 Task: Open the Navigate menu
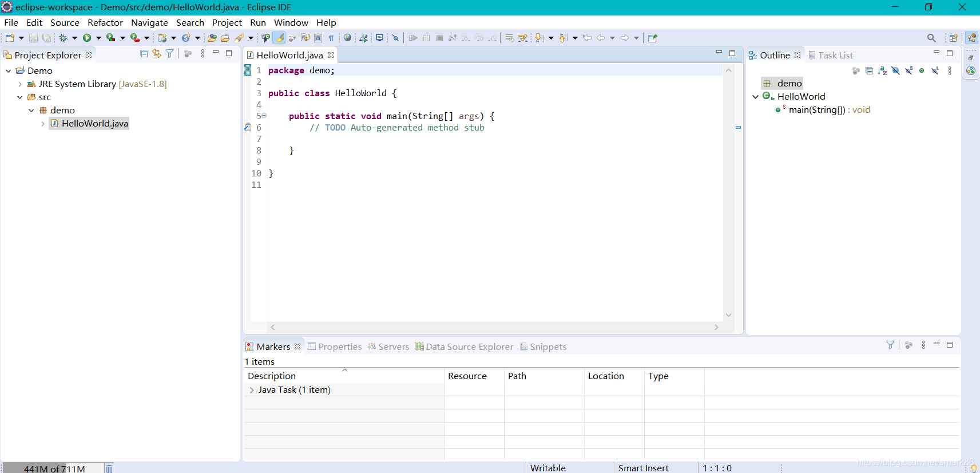(149, 22)
